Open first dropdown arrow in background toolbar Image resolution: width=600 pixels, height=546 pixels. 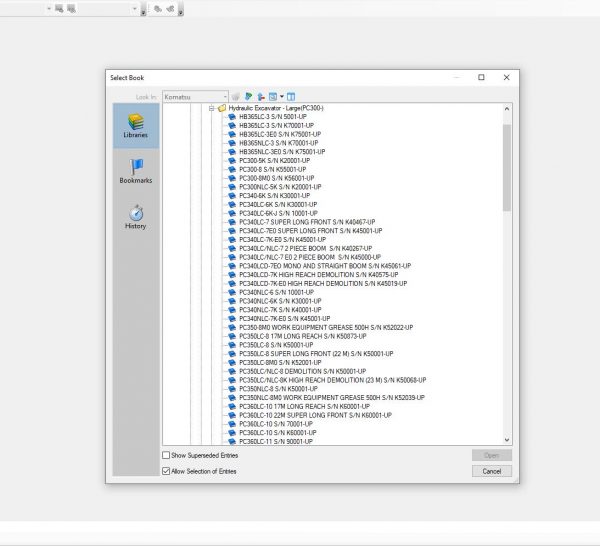click(x=49, y=8)
